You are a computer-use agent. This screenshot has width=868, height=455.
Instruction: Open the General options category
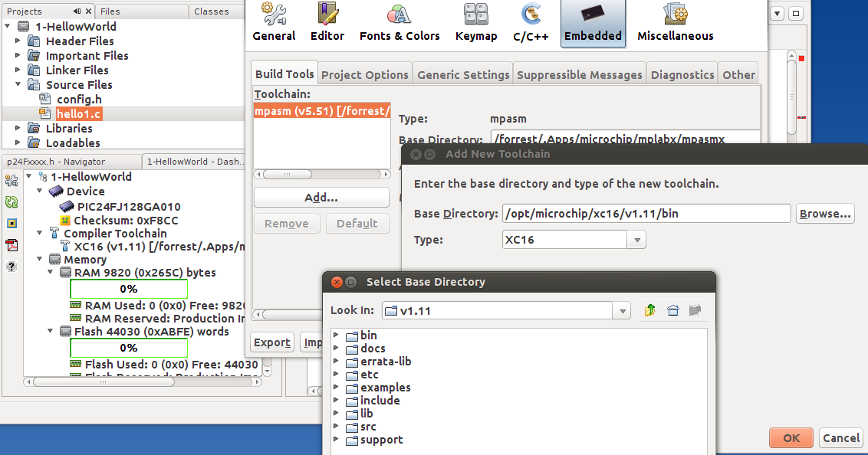(x=274, y=23)
